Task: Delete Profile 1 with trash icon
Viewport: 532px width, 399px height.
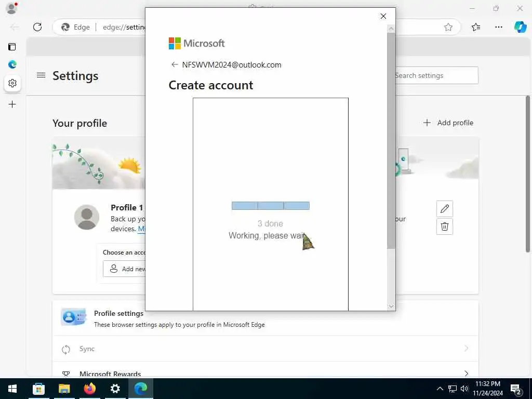Action: (x=445, y=227)
